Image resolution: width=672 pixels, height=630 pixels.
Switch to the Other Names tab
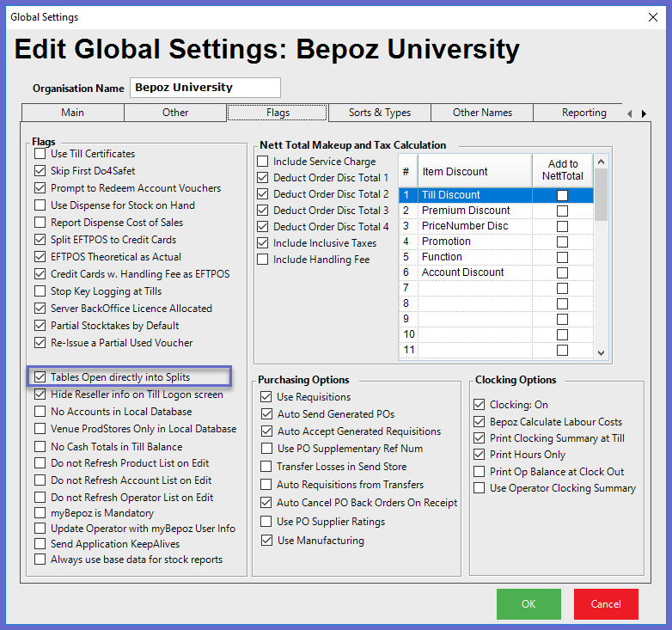482,113
